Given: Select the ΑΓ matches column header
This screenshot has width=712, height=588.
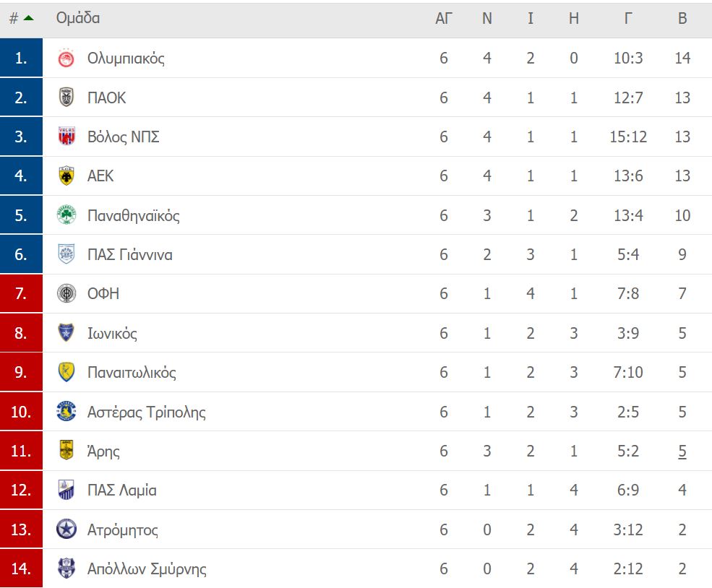Looking at the screenshot, I should (x=444, y=19).
